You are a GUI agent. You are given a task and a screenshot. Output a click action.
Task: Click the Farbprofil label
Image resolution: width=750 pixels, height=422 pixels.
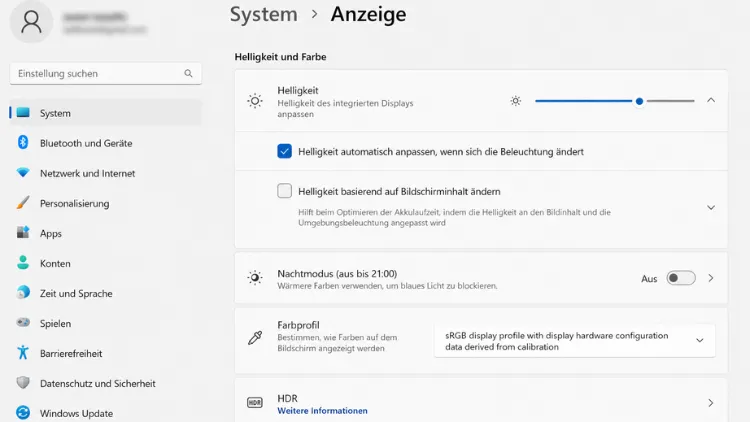[298, 325]
